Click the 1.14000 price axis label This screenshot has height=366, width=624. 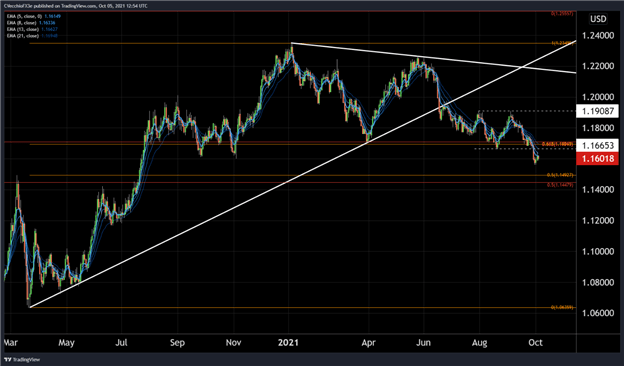coord(598,190)
